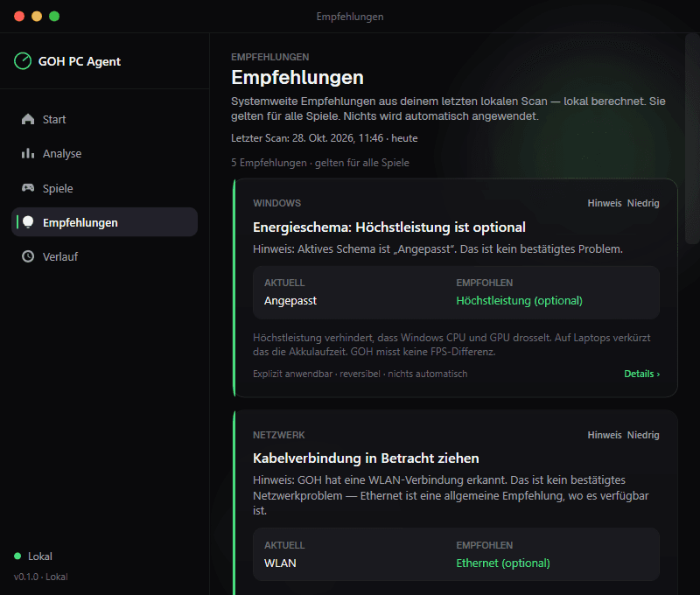The height and width of the screenshot is (595, 700).
Task: Click the 5 Empfehlungen count line
Action: 319,163
